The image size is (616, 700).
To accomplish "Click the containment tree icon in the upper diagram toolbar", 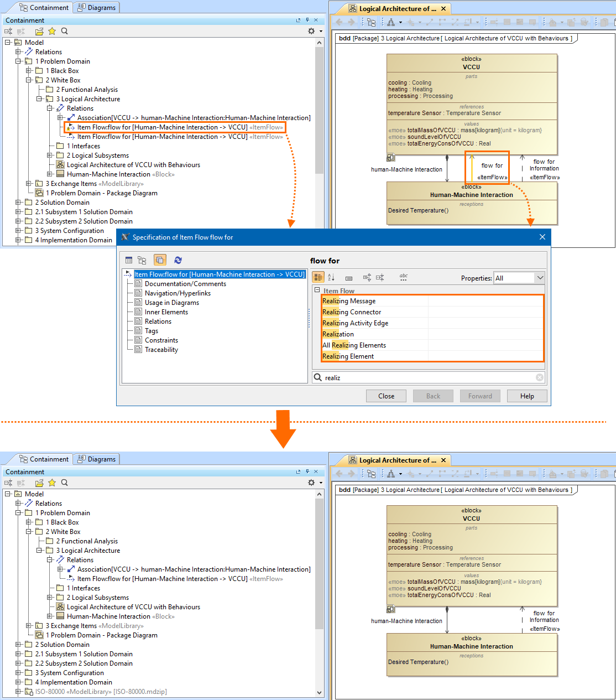I will tap(372, 23).
